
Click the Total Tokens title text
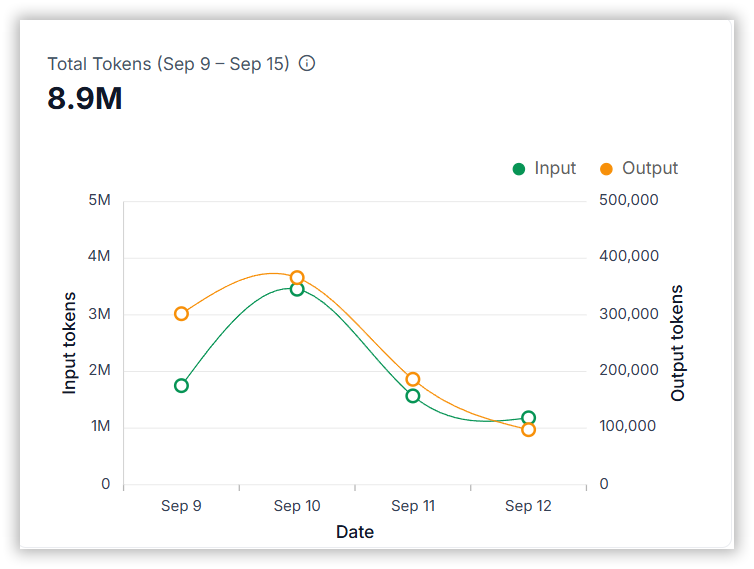168,64
